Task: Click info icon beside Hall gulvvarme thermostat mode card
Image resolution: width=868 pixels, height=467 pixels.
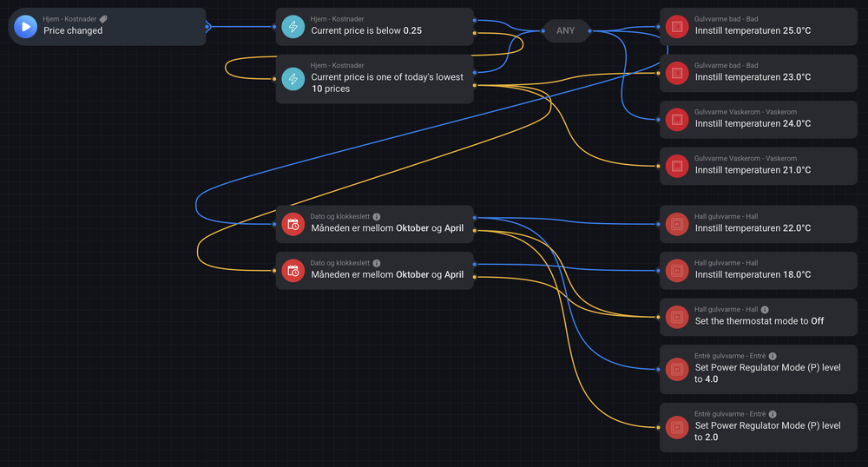Action: [765, 309]
